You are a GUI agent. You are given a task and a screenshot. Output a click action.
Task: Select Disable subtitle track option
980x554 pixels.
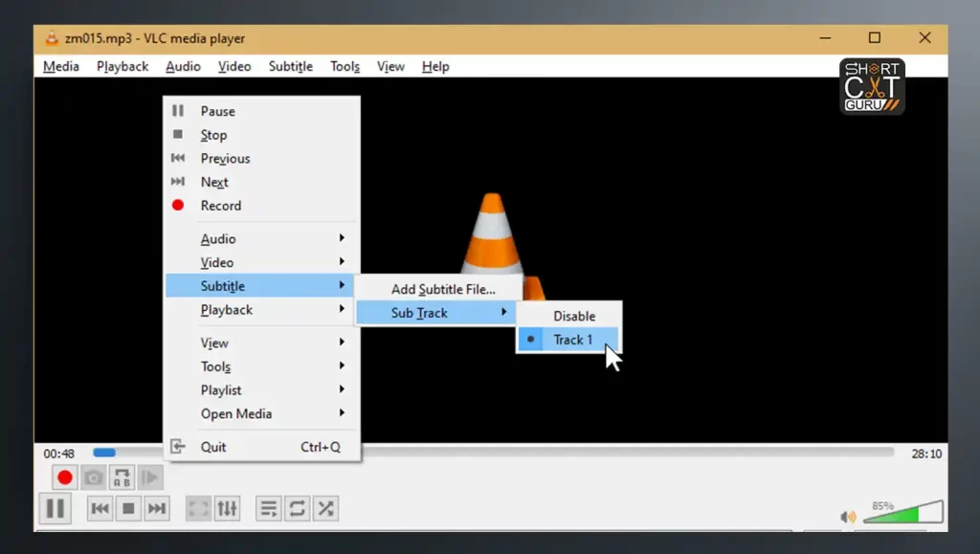(568, 316)
